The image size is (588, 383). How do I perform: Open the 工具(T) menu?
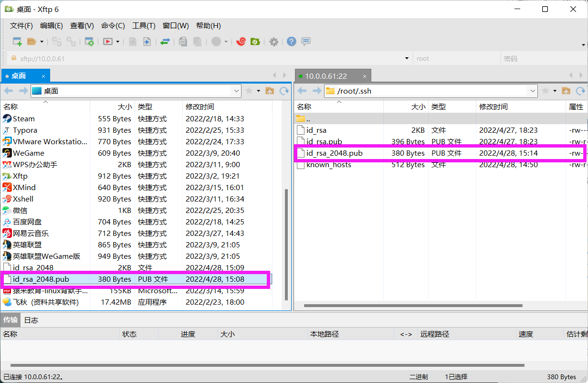coord(144,26)
